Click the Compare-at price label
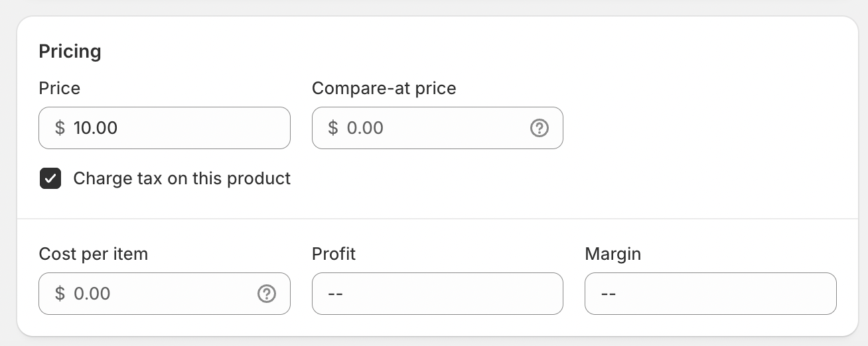This screenshot has height=346, width=868. (384, 89)
